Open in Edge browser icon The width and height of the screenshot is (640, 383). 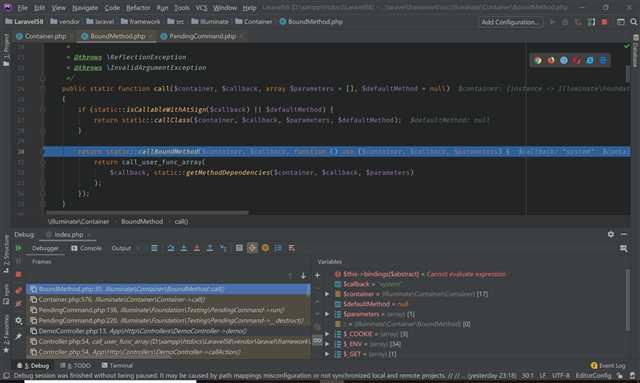click(x=603, y=60)
